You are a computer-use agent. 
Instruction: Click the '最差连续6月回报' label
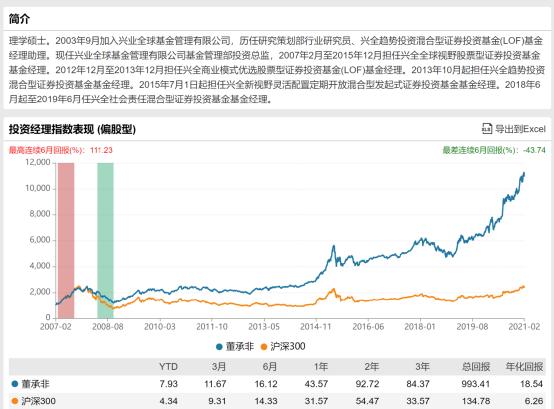point(480,150)
